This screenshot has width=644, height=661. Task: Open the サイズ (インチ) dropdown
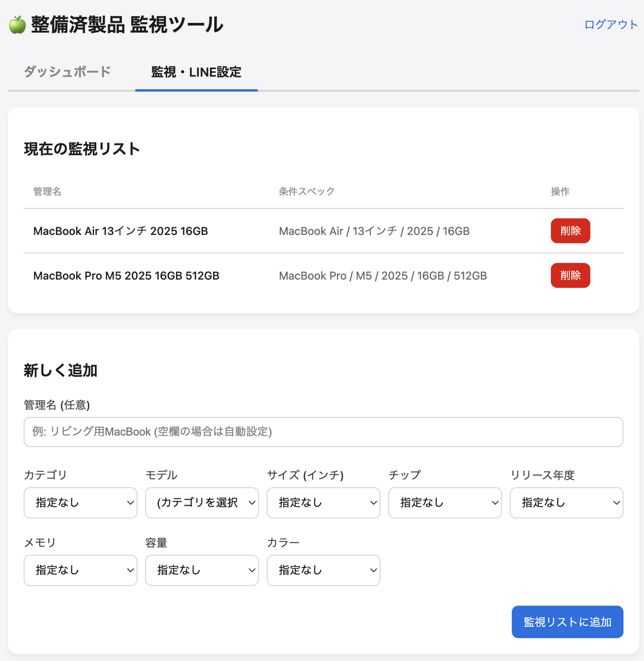tap(323, 503)
